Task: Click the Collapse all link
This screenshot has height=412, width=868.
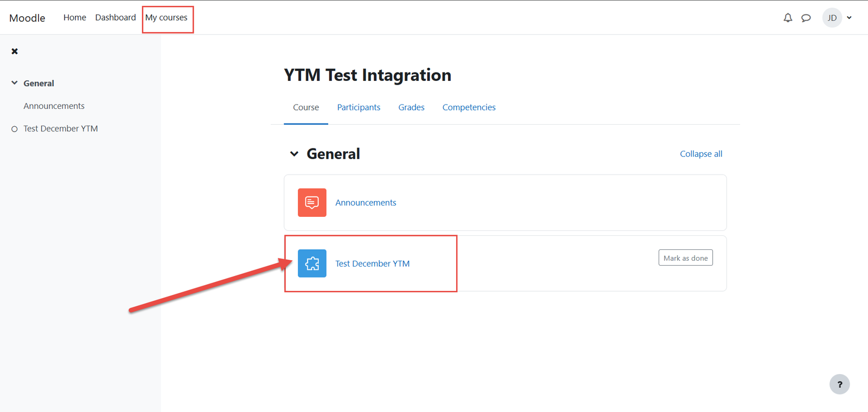Action: (x=701, y=154)
